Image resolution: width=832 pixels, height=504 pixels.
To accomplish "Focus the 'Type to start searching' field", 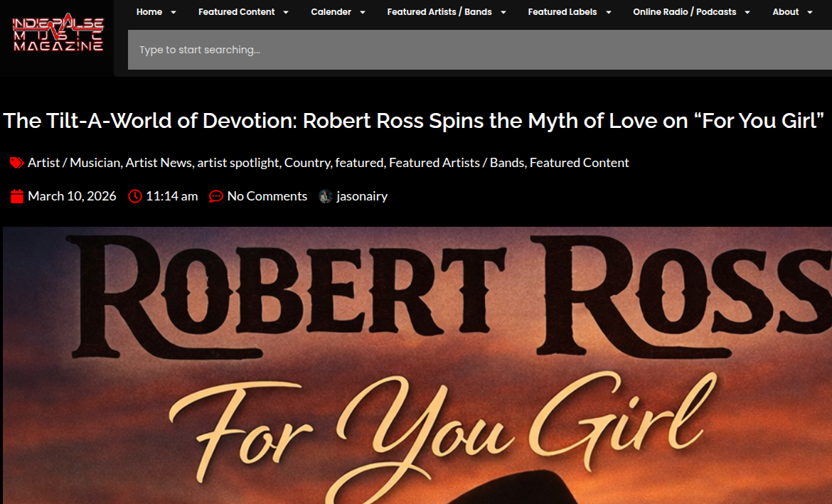I will (x=476, y=50).
